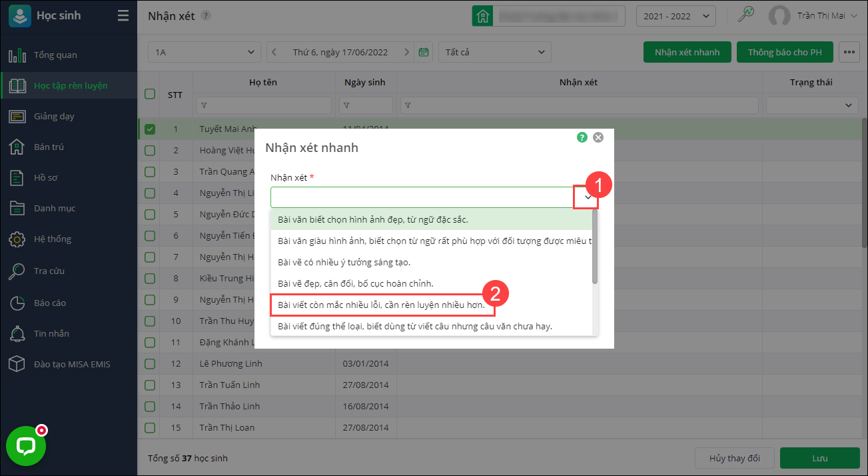Open the analytics icon beside school year
Image resolution: width=868 pixels, height=476 pixels.
(745, 15)
